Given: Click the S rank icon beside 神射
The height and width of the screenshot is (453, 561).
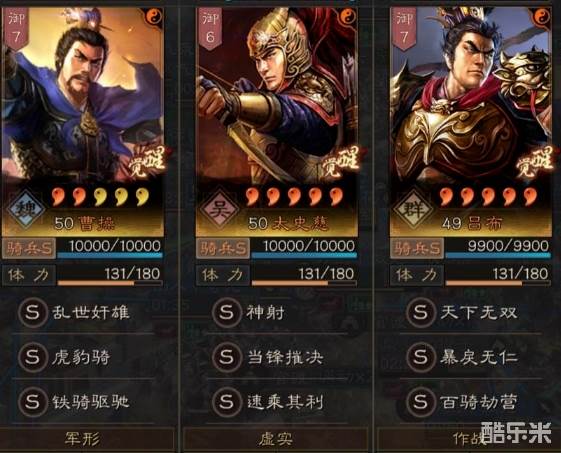Looking at the screenshot, I should 226,312.
